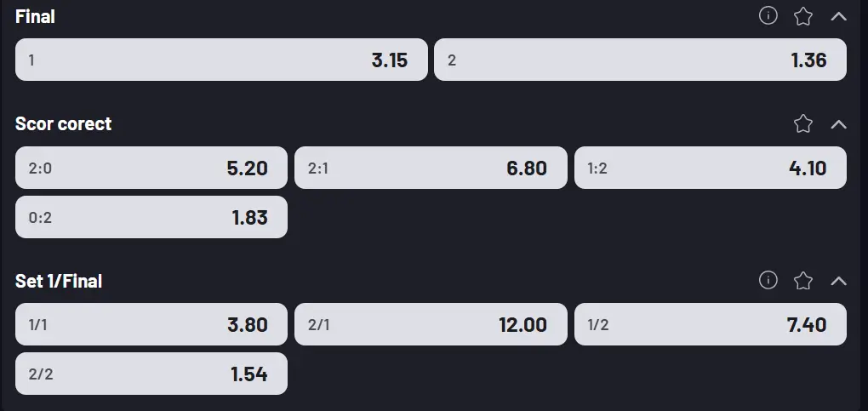Image resolution: width=868 pixels, height=411 pixels.
Task: Choose Set 1/Final 2/1 at 12.00
Action: point(431,324)
